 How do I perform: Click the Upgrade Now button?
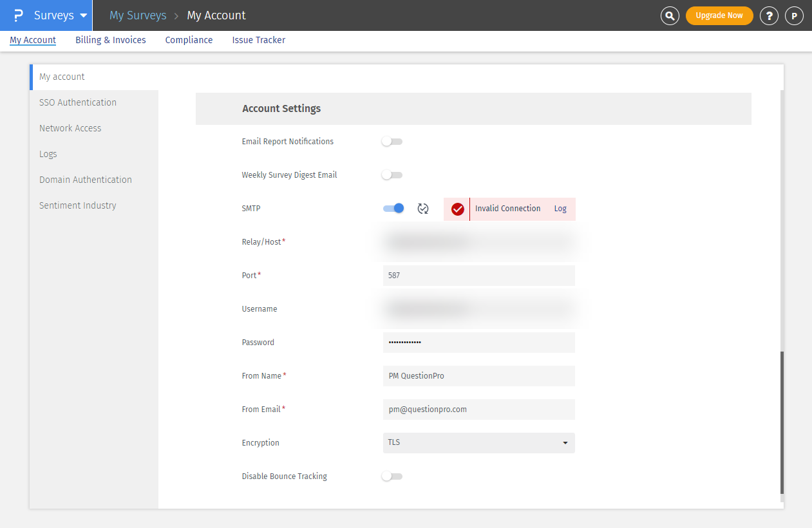point(719,15)
